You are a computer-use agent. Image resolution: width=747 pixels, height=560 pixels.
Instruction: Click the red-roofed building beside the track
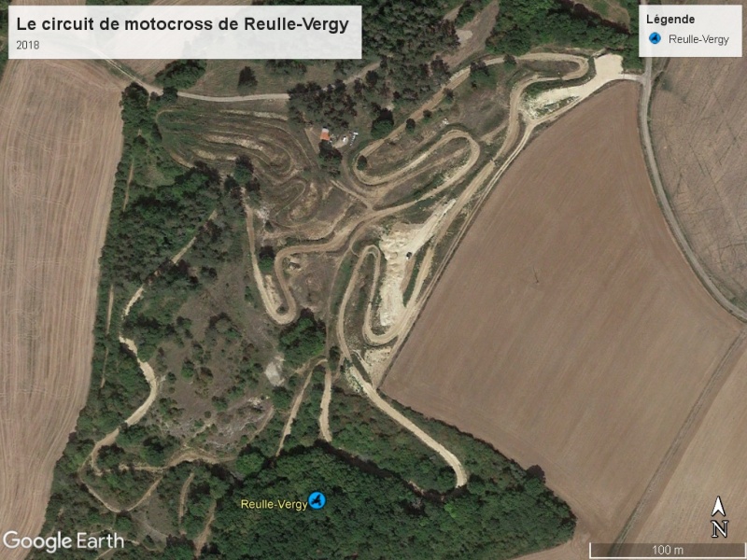325,134
